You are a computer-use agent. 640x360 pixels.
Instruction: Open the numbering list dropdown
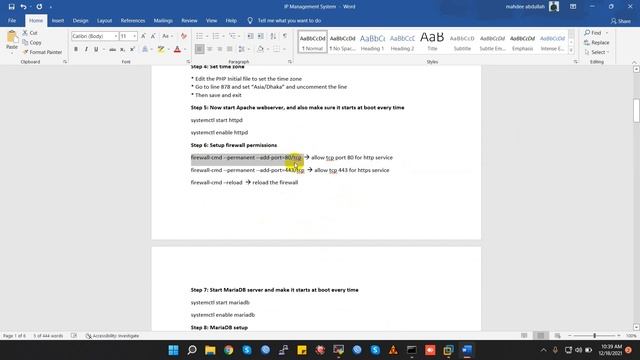(223, 36)
